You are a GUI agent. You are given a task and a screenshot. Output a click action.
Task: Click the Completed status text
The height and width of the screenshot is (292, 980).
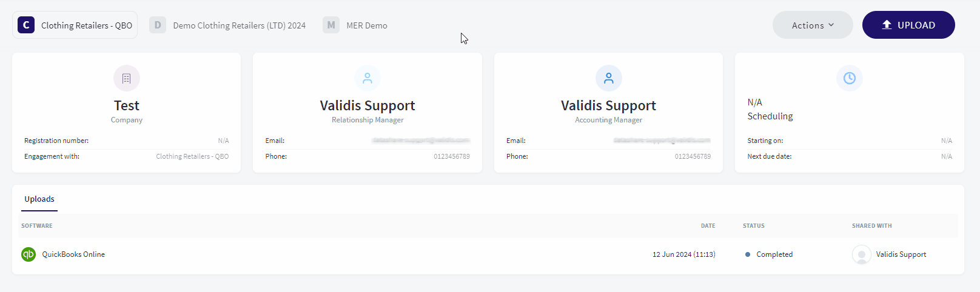pos(774,254)
